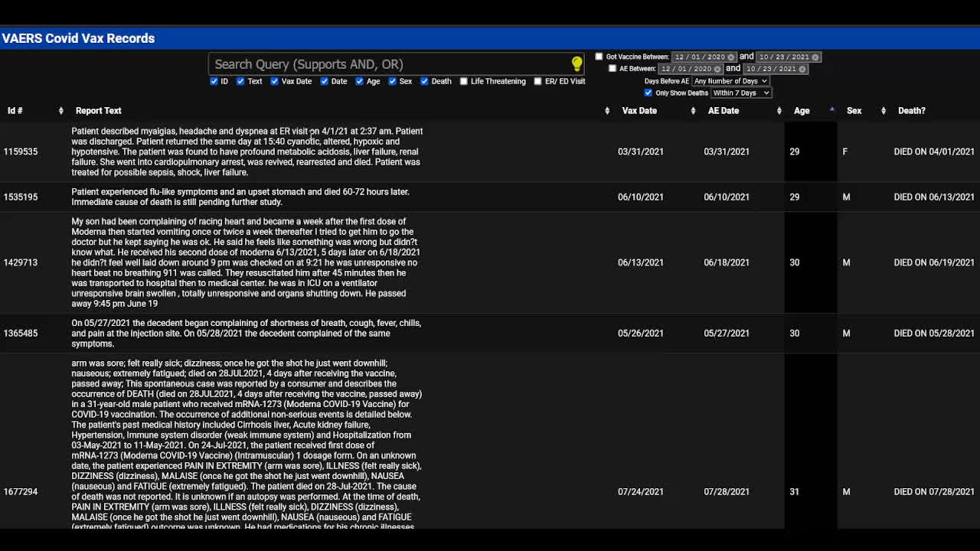Disable the Death column checkbox
980x551 pixels.
coord(424,81)
